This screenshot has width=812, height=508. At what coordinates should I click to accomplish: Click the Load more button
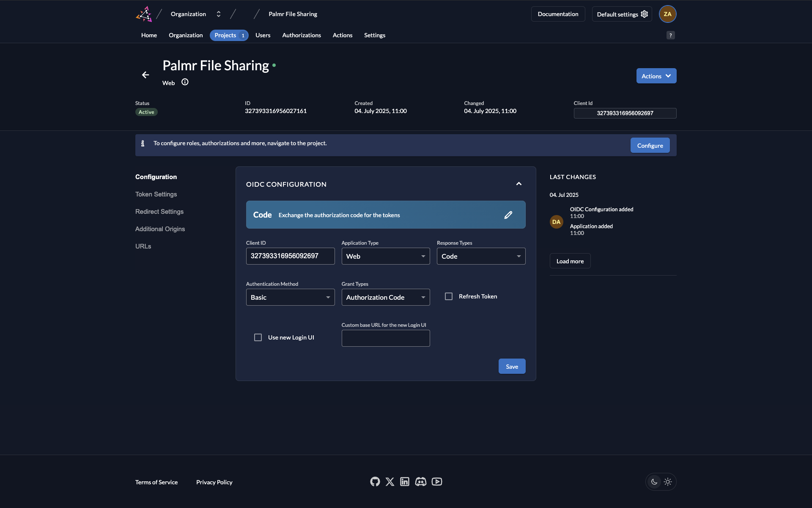point(570,261)
